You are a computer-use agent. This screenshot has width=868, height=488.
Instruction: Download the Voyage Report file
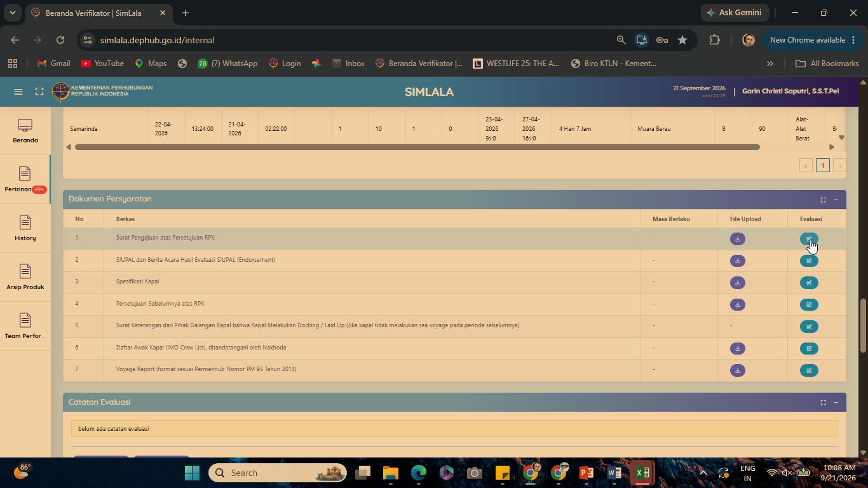coord(737,370)
